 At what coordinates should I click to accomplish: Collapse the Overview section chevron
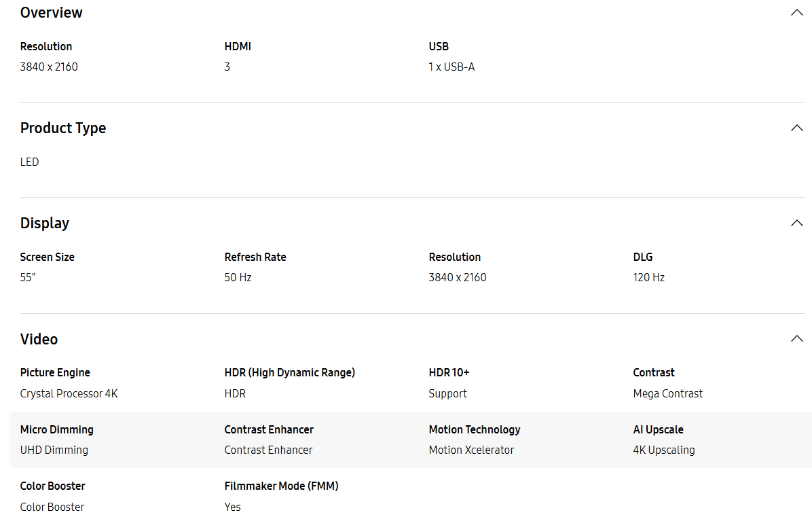click(796, 12)
